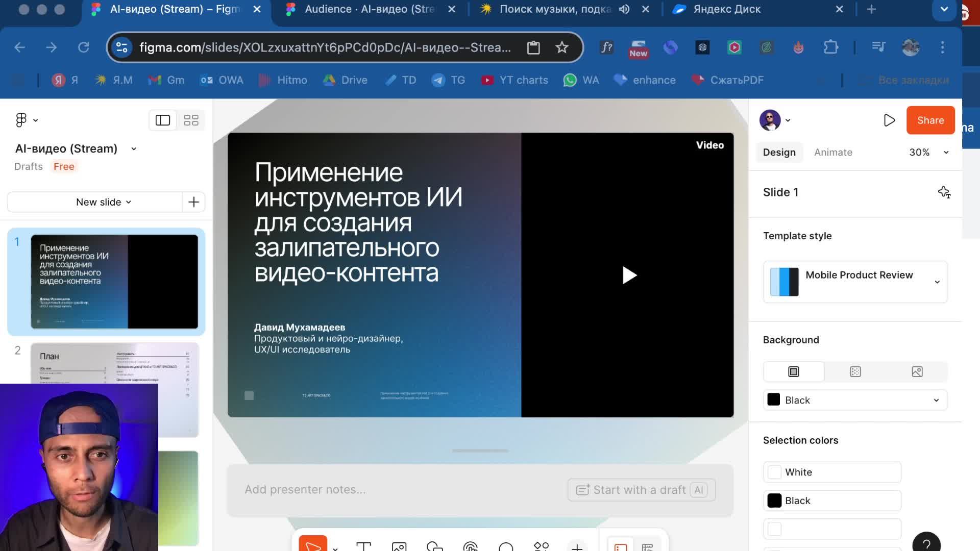Start the presentation with the play icon

tap(889, 120)
